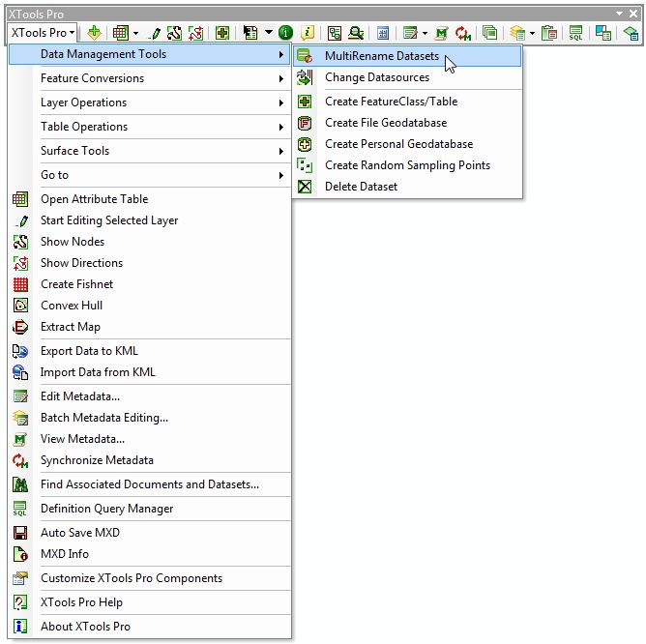Click the clipboard icon in the toolbar
The image size is (646, 644).
548,33
